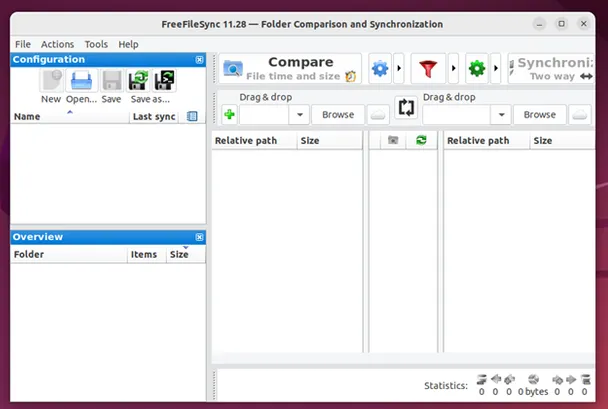Click Overview Folder column header
The image size is (608, 409).
click(69, 254)
